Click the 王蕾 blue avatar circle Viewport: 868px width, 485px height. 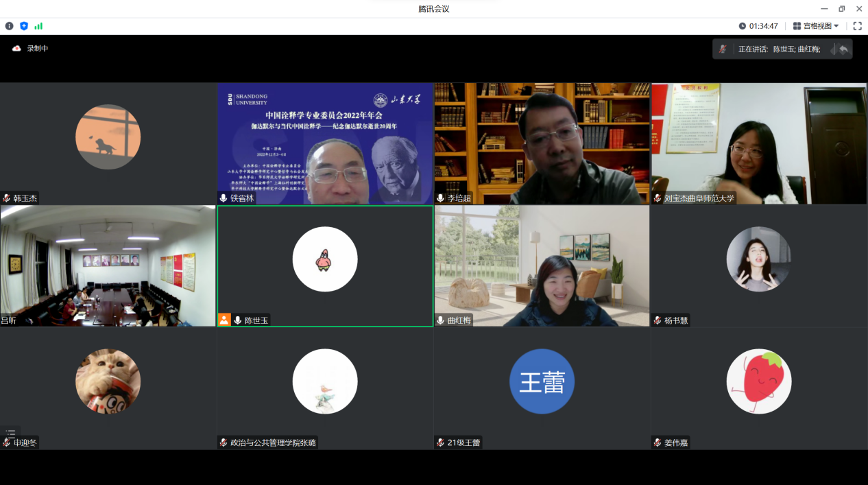542,381
